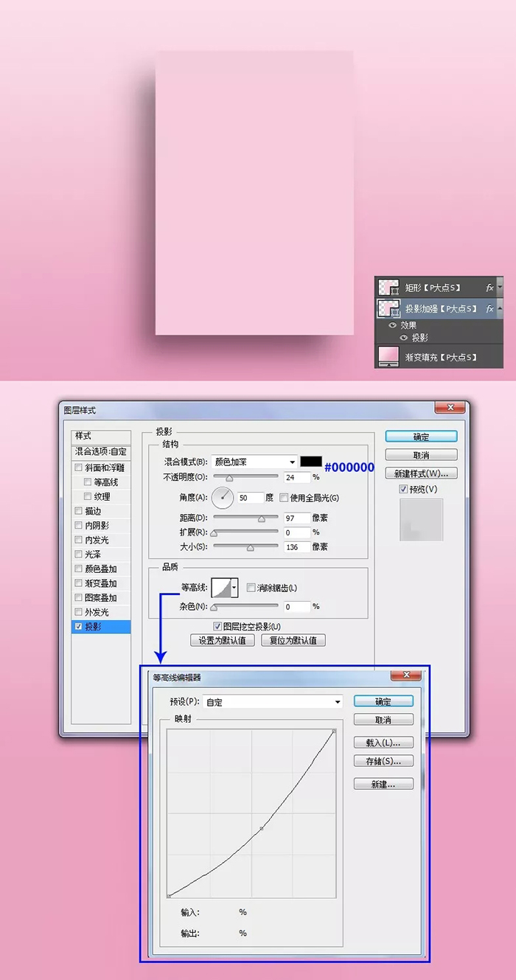
Task: Enable the 描边 style checkbox
Action: coord(79,511)
